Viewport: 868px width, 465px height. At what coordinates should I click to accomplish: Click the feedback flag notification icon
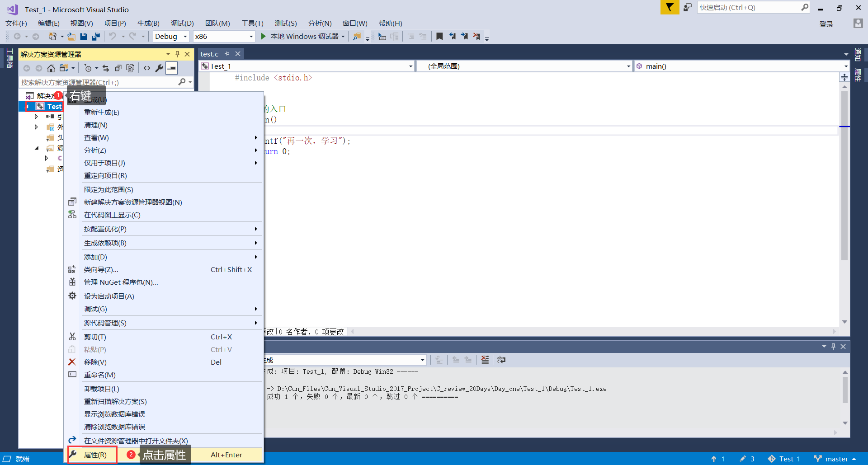coord(670,8)
